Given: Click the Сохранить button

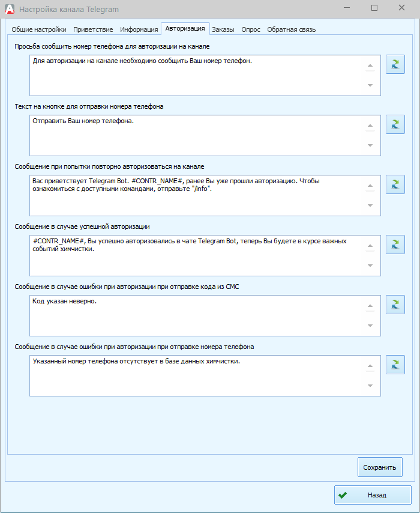Looking at the screenshot, I should (380, 467).
